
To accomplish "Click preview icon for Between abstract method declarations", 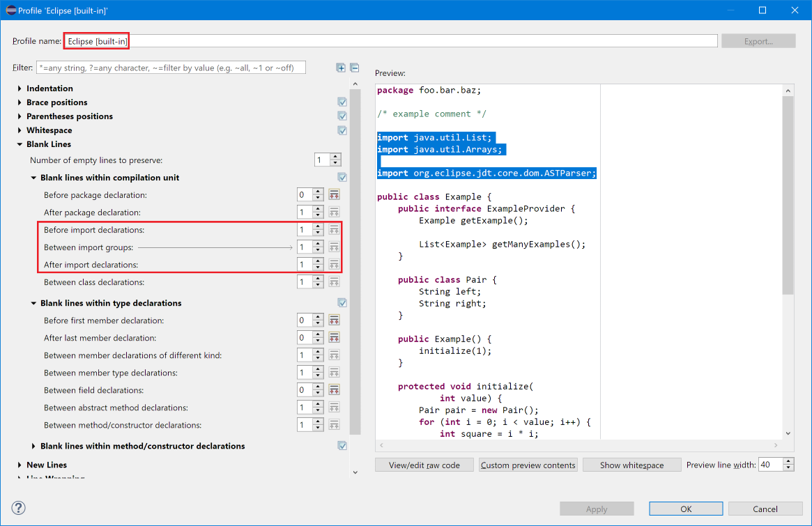I will [334, 408].
